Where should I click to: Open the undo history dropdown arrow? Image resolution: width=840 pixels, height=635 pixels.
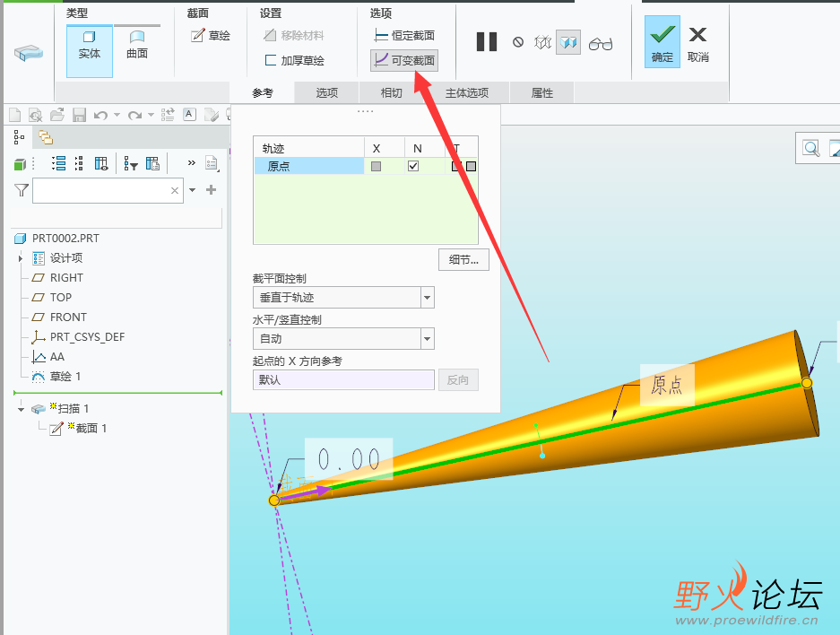coord(117,115)
